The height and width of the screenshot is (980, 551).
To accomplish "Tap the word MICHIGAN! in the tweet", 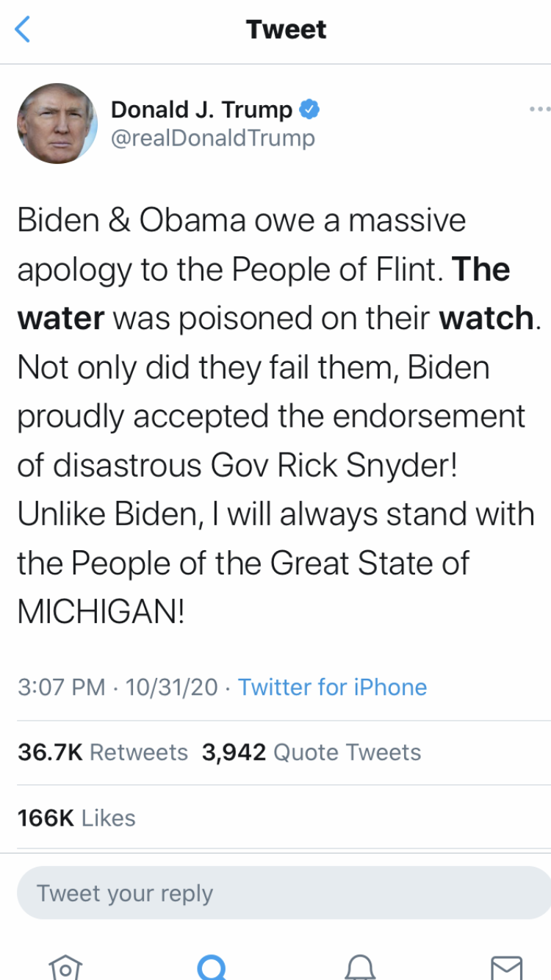I will (x=101, y=611).
